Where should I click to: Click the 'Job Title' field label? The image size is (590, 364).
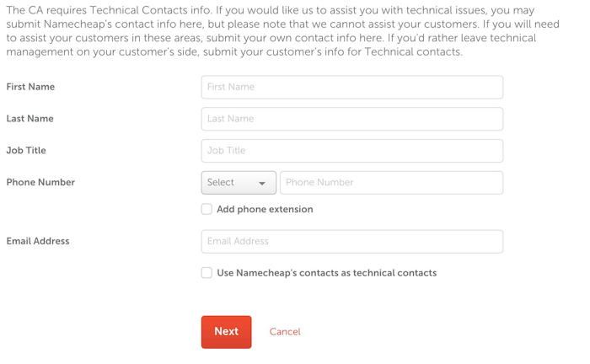click(26, 151)
